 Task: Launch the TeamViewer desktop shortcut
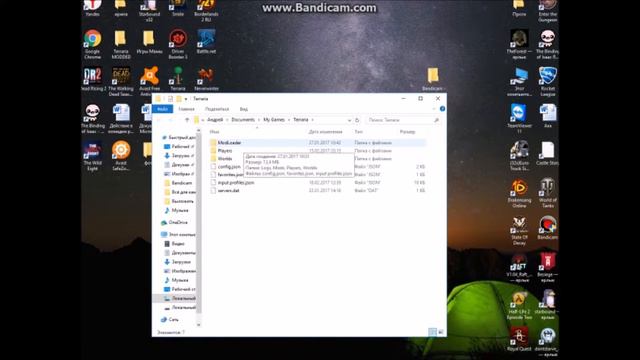519,118
